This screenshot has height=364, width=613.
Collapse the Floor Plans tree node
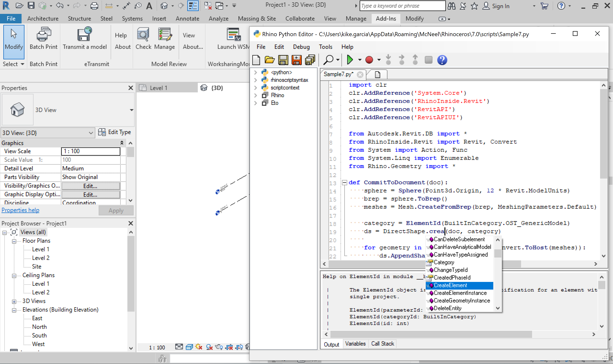point(14,241)
